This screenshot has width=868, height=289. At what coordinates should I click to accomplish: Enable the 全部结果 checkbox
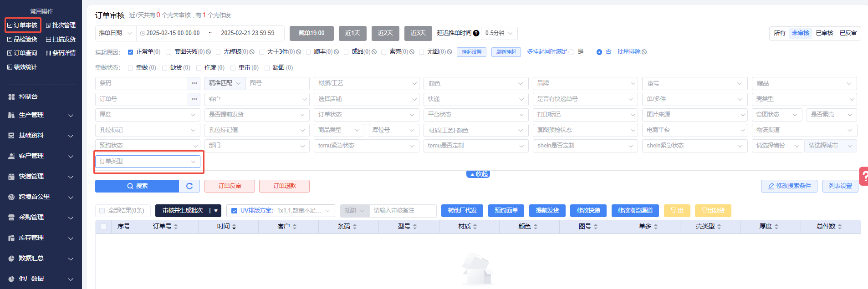[102, 211]
